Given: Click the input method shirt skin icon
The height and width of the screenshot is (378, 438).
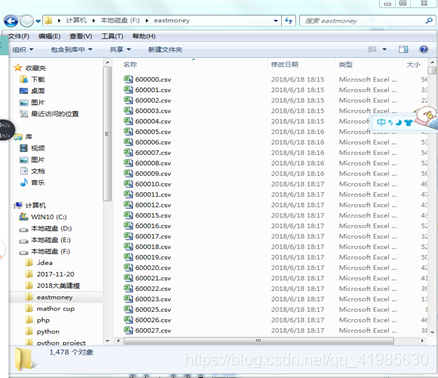Looking at the screenshot, I should click(x=408, y=122).
